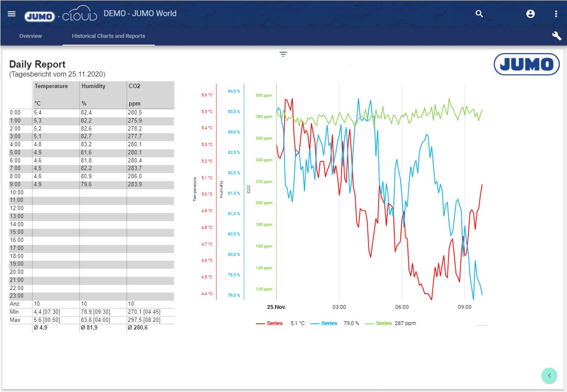Viewport: 567px width, 392px height.
Task: Open the three-dot more options menu
Action: pos(556,14)
